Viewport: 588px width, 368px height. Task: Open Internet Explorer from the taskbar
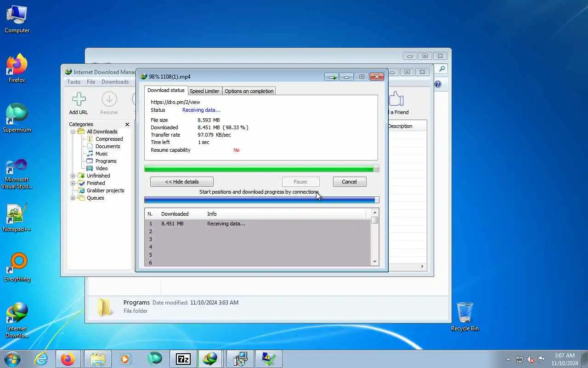pyautogui.click(x=41, y=359)
